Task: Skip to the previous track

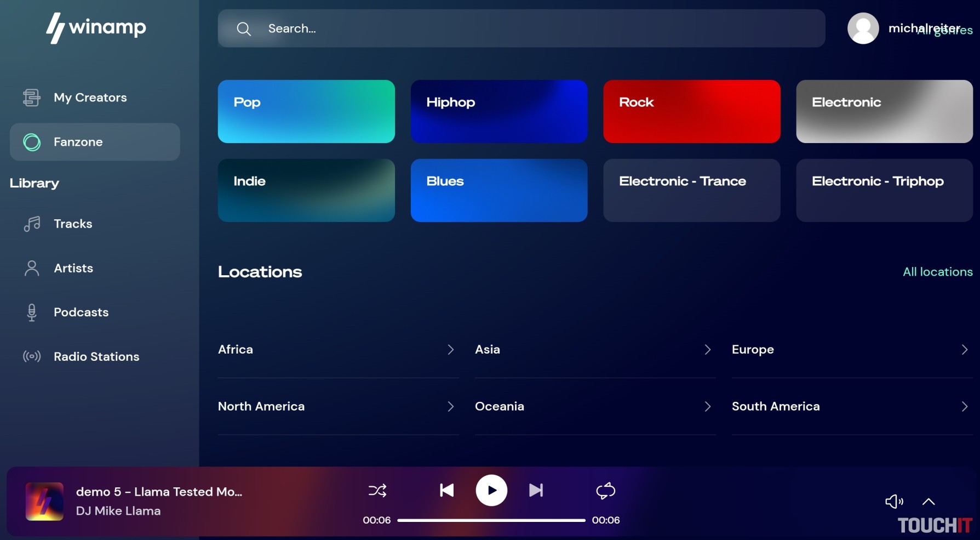Action: click(x=446, y=490)
